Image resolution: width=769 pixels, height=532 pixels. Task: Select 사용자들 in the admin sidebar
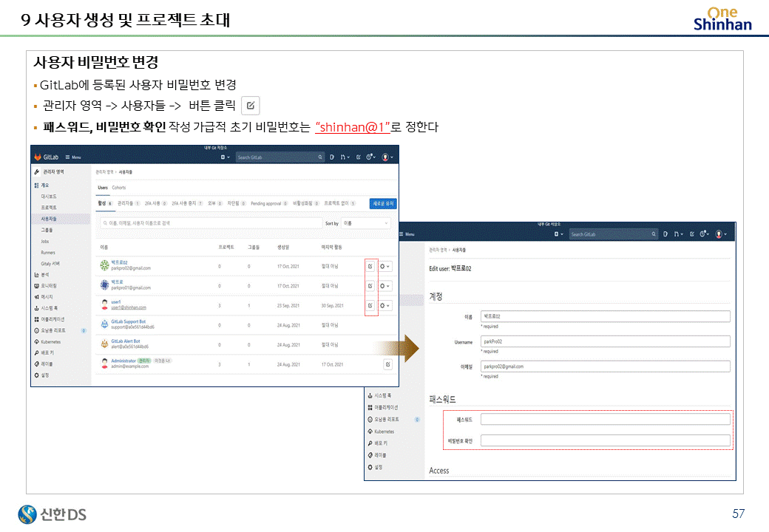(49, 219)
